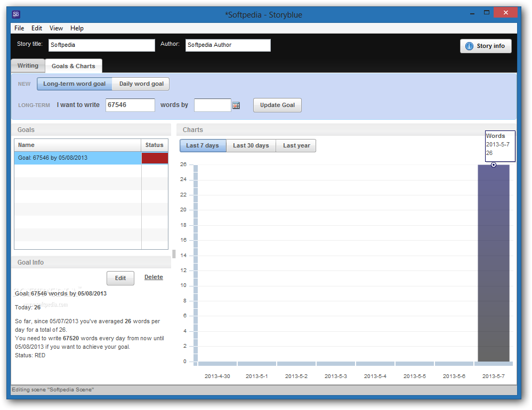532x410 pixels.
Task: Show chart for Last year
Action: tap(296, 146)
